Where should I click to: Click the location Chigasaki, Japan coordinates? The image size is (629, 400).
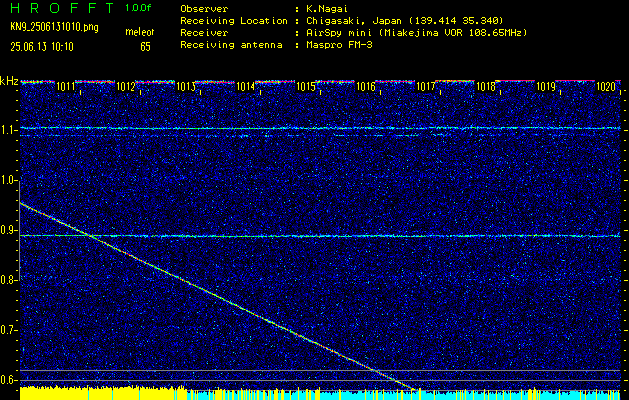(404, 21)
